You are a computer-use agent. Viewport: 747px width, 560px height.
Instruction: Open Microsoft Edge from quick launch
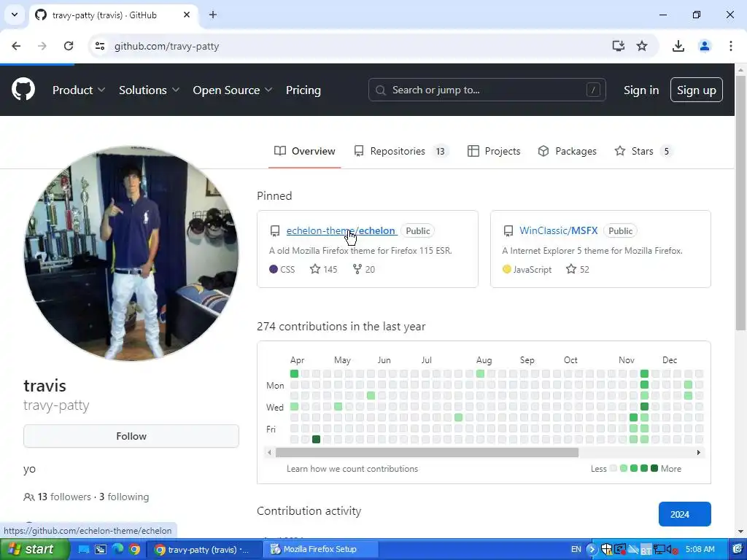(117, 550)
